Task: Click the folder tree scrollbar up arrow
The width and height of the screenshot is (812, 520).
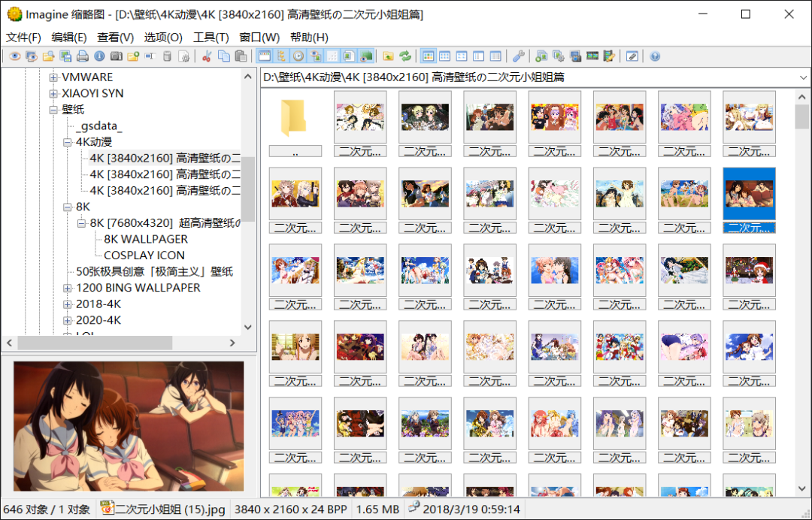Action: tap(247, 77)
